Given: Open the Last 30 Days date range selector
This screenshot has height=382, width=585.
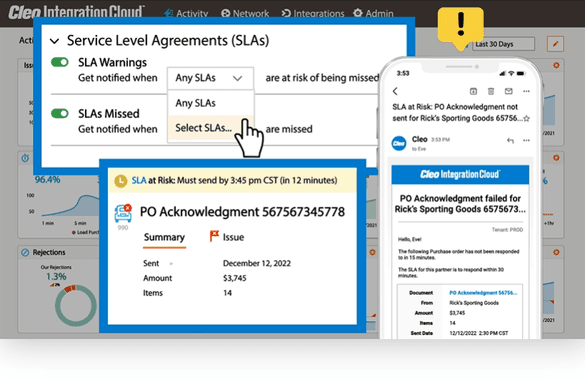Looking at the screenshot, I should coord(504,44).
